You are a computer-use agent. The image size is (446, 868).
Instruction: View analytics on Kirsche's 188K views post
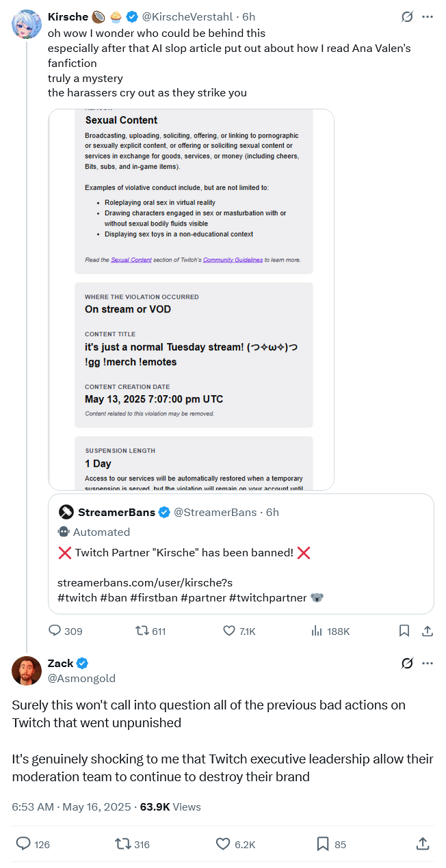317,631
